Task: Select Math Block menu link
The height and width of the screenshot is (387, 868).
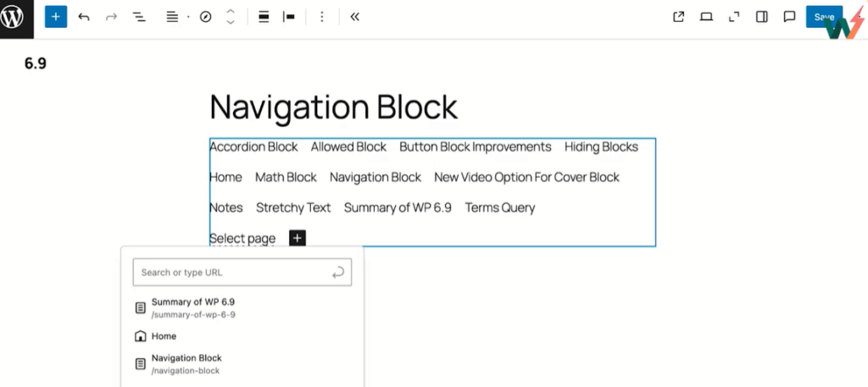Action: [x=286, y=178]
